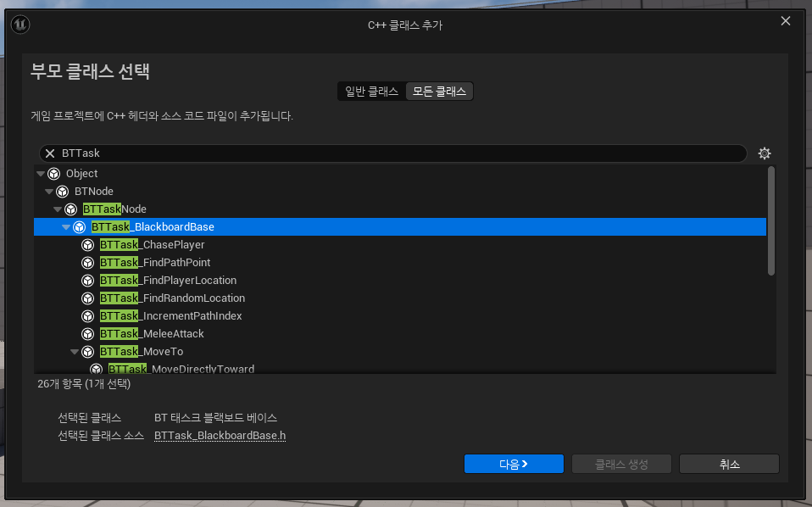Switch to 모든 클래스 tab

(x=439, y=92)
